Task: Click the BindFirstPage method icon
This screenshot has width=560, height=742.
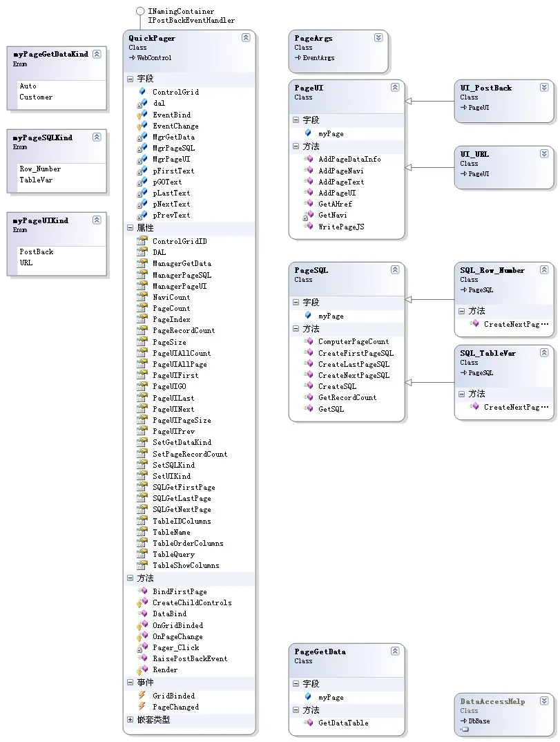Action: point(142,591)
